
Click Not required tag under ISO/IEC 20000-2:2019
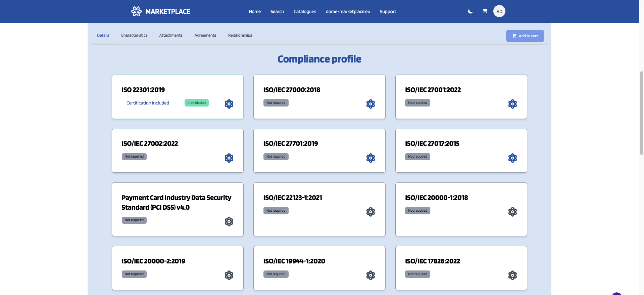click(x=134, y=274)
